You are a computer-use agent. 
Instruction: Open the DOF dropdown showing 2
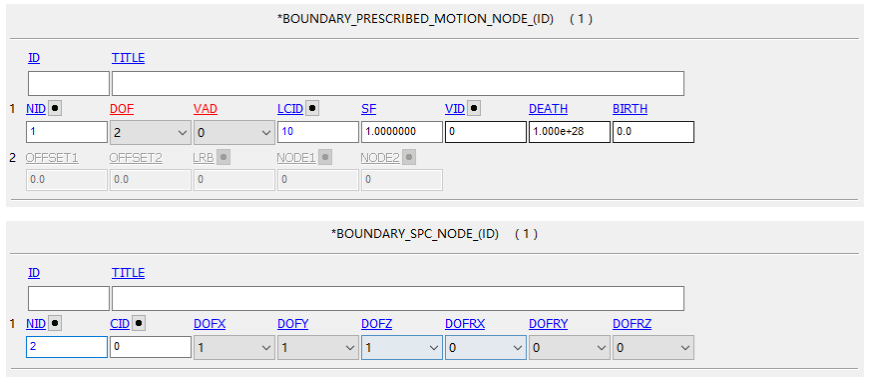150,133
